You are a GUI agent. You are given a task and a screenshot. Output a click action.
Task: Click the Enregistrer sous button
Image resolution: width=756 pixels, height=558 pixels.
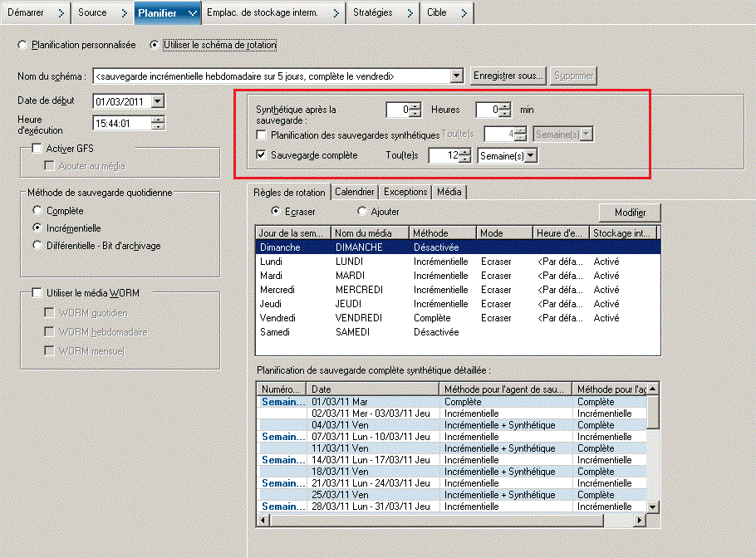[508, 76]
